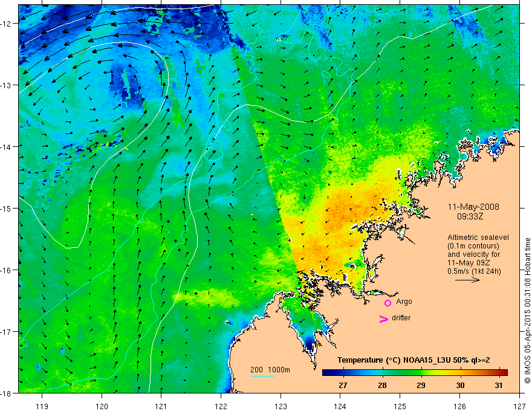Click the latitude axis label -12

[7, 24]
